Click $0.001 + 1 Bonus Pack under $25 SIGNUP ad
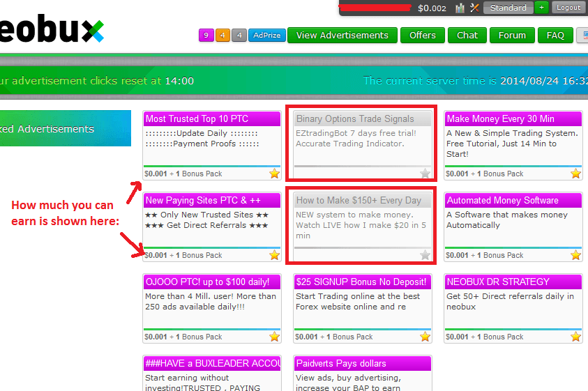The image size is (588, 391). (x=333, y=337)
